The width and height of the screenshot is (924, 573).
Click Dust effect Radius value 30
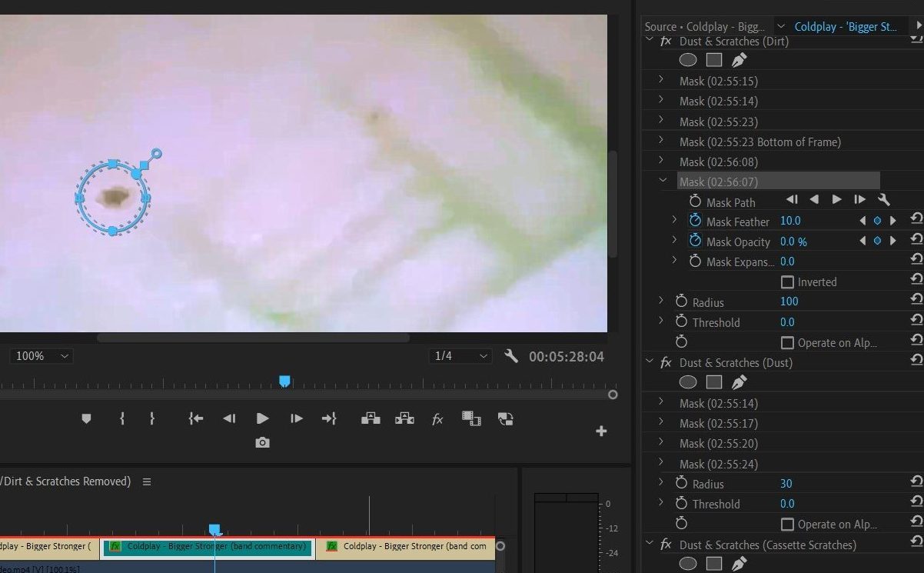(x=786, y=483)
